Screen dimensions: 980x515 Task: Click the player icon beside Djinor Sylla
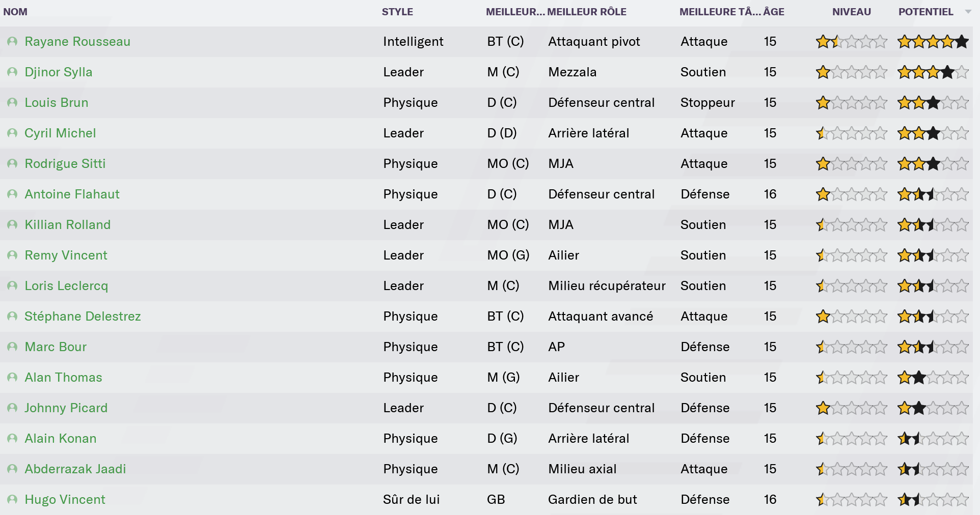(12, 72)
